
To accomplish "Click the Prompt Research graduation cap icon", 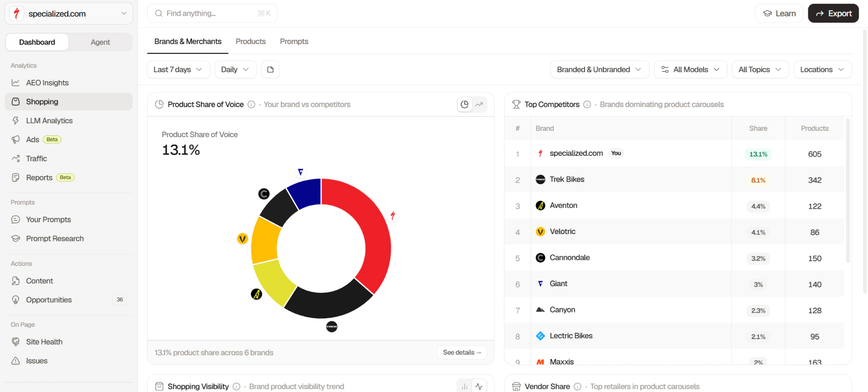I will [x=16, y=239].
